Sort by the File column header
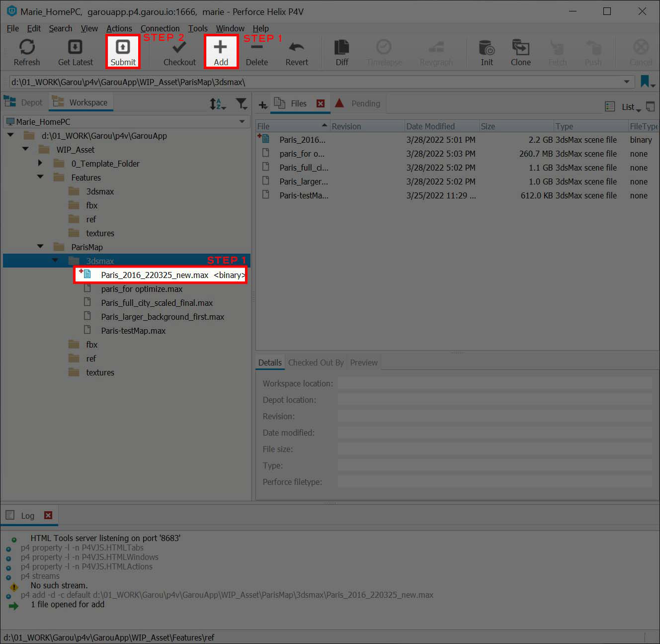660x644 pixels. [x=293, y=126]
